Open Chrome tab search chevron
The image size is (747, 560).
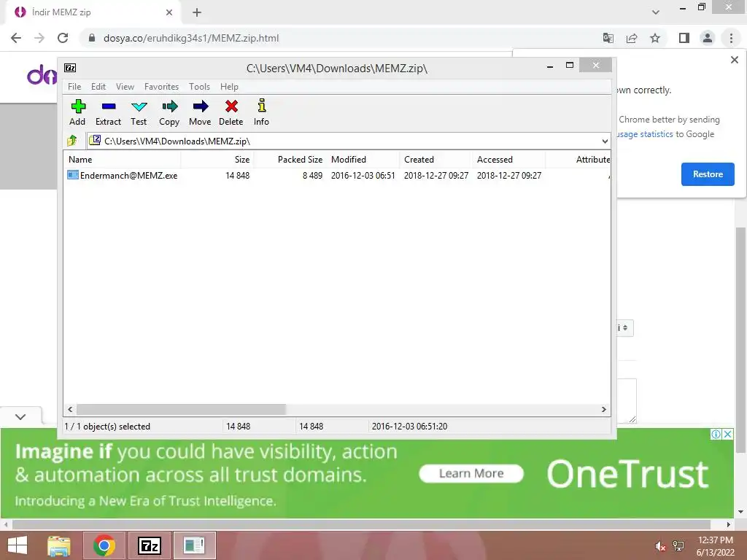pos(656,12)
